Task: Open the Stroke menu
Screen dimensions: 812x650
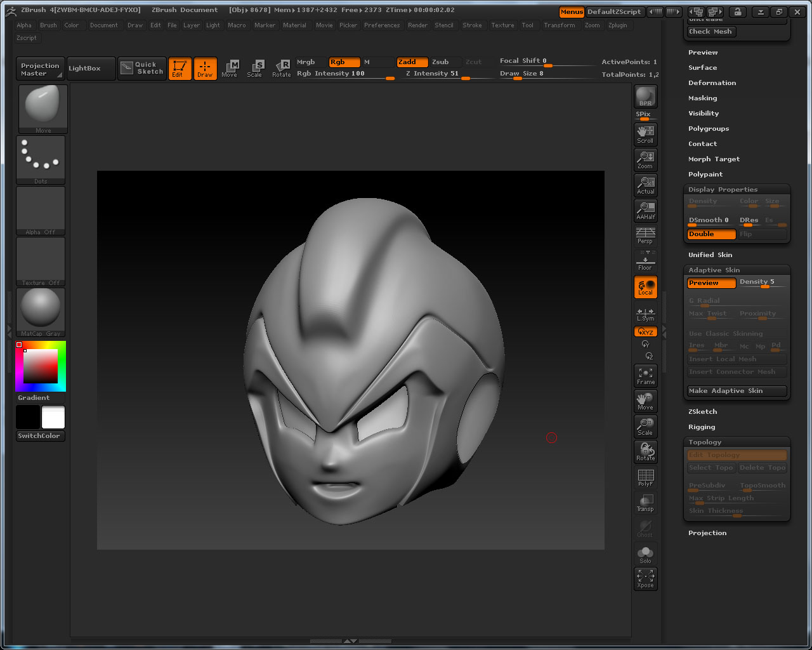Action: point(472,25)
